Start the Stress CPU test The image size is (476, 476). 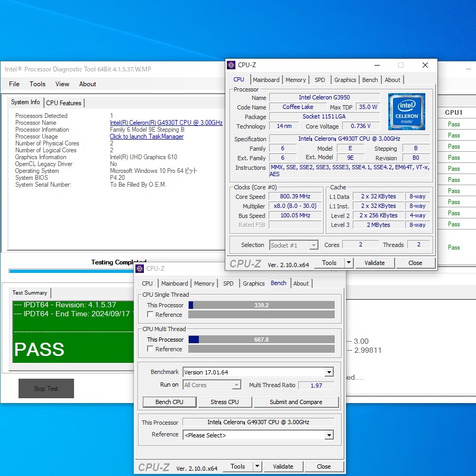pyautogui.click(x=225, y=402)
